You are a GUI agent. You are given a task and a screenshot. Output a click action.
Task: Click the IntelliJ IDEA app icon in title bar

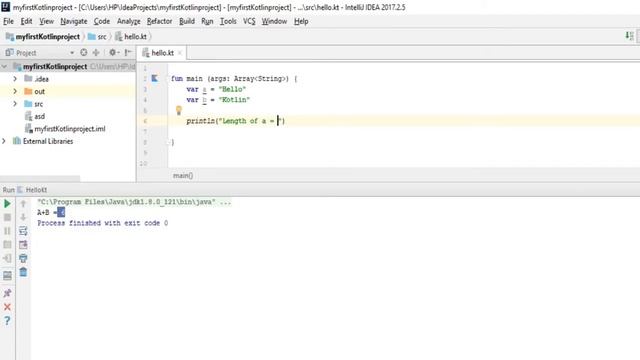pyautogui.click(x=5, y=7)
